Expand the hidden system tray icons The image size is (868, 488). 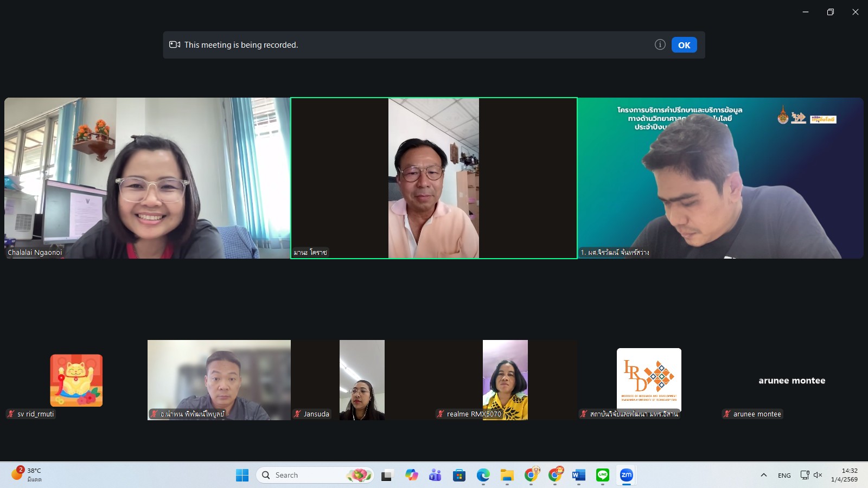[763, 476]
